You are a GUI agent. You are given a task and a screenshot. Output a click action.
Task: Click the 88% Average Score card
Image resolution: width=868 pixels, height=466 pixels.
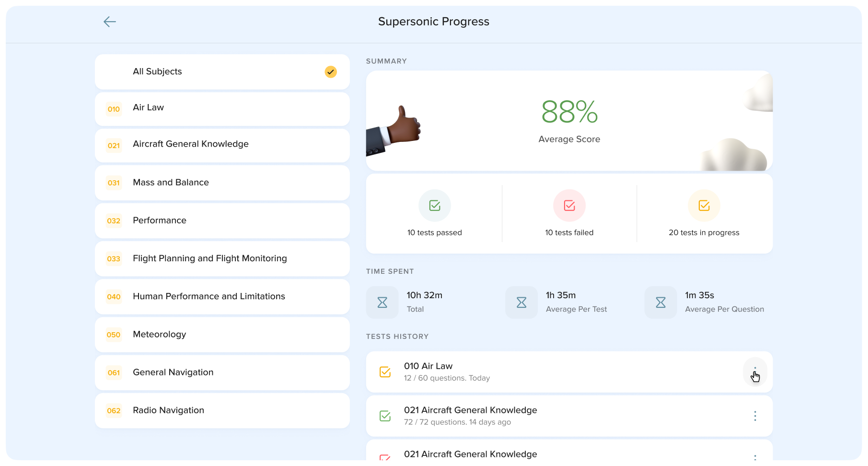pos(569,121)
